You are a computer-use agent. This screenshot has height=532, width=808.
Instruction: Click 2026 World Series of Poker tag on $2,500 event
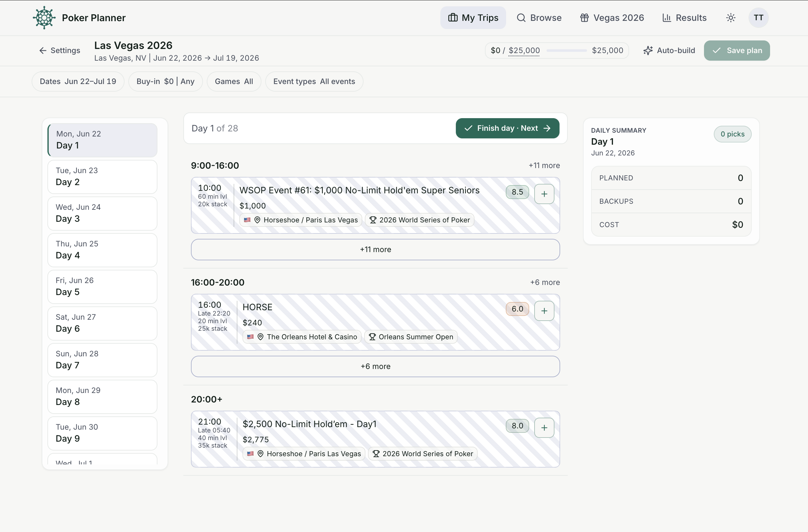pos(423,454)
